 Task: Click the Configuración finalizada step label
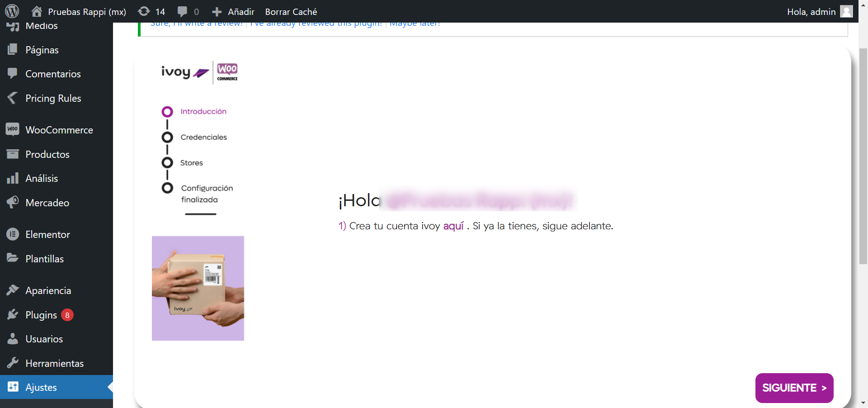(x=207, y=194)
